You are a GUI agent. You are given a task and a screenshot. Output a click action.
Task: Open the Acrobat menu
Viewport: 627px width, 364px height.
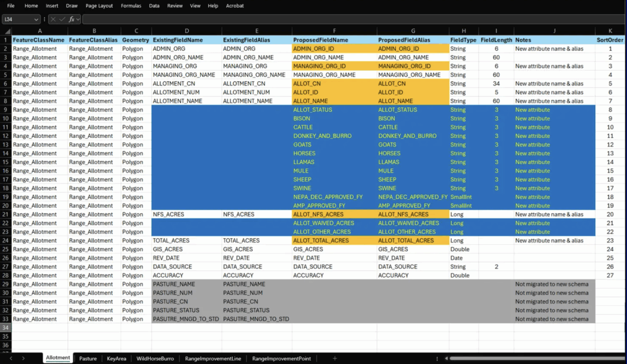click(235, 6)
